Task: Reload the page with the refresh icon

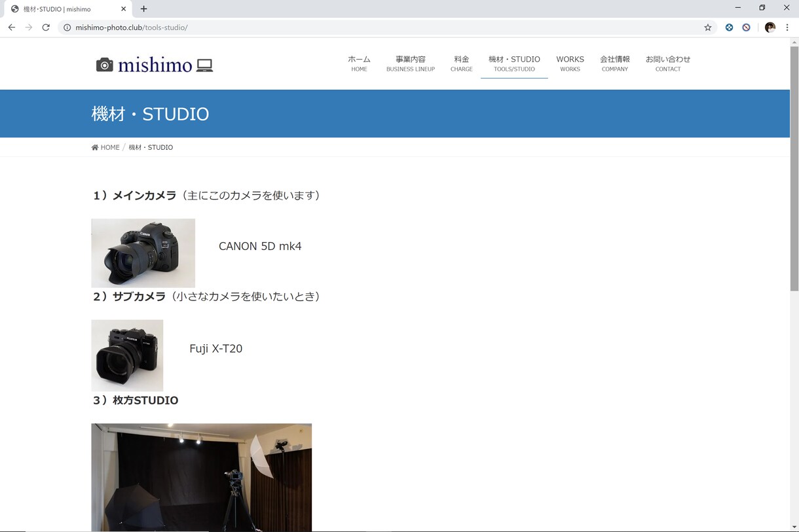Action: 46,27
